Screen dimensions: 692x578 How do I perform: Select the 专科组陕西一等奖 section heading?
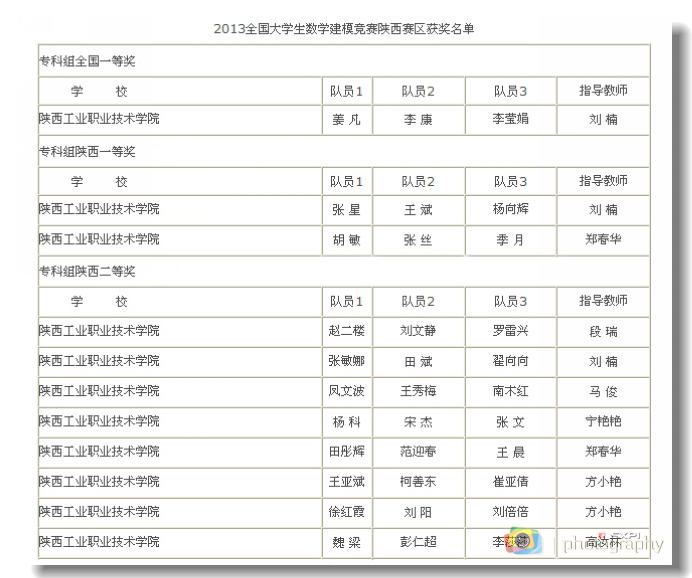[87, 152]
